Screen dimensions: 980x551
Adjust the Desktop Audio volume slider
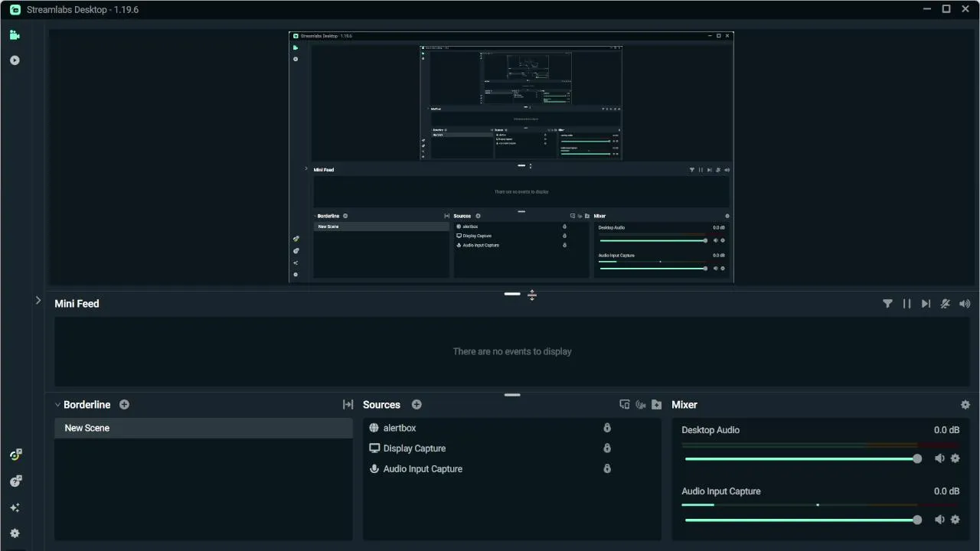point(802,458)
